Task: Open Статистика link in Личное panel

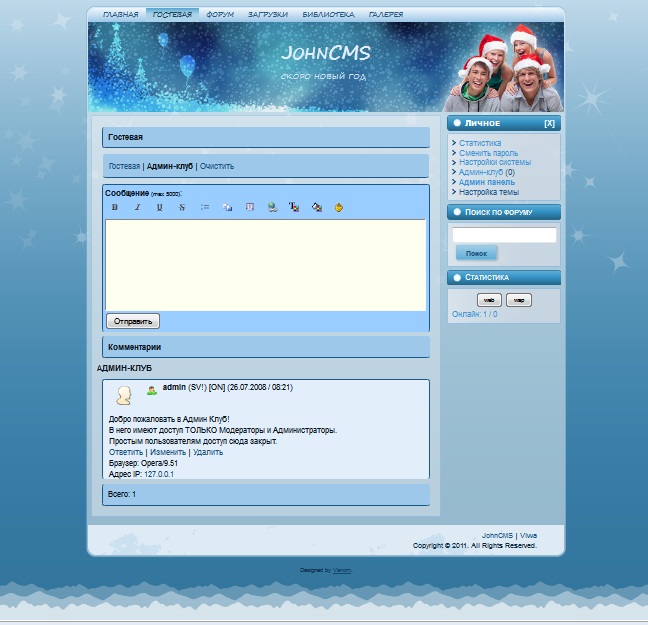Action: (x=480, y=143)
